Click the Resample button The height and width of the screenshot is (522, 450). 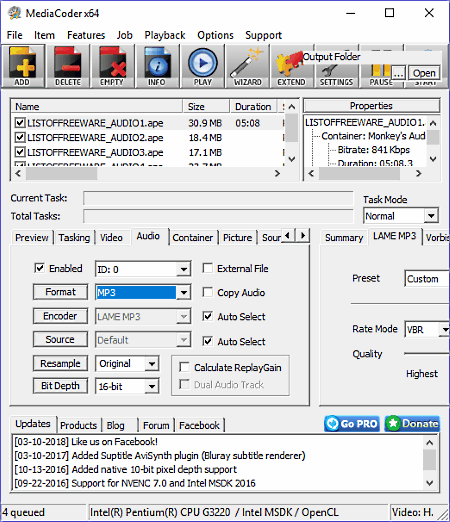[x=60, y=363]
